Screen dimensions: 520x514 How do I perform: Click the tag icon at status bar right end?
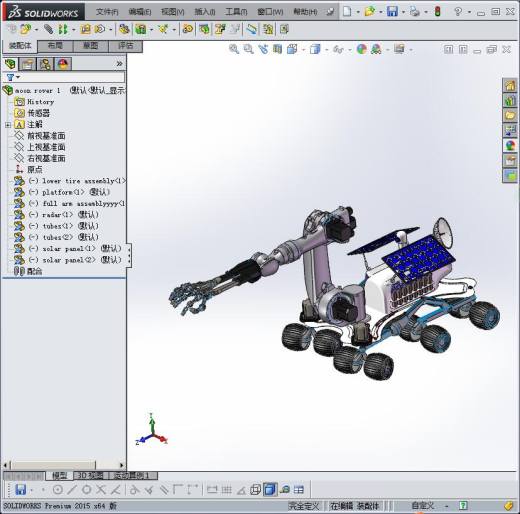pos(509,506)
